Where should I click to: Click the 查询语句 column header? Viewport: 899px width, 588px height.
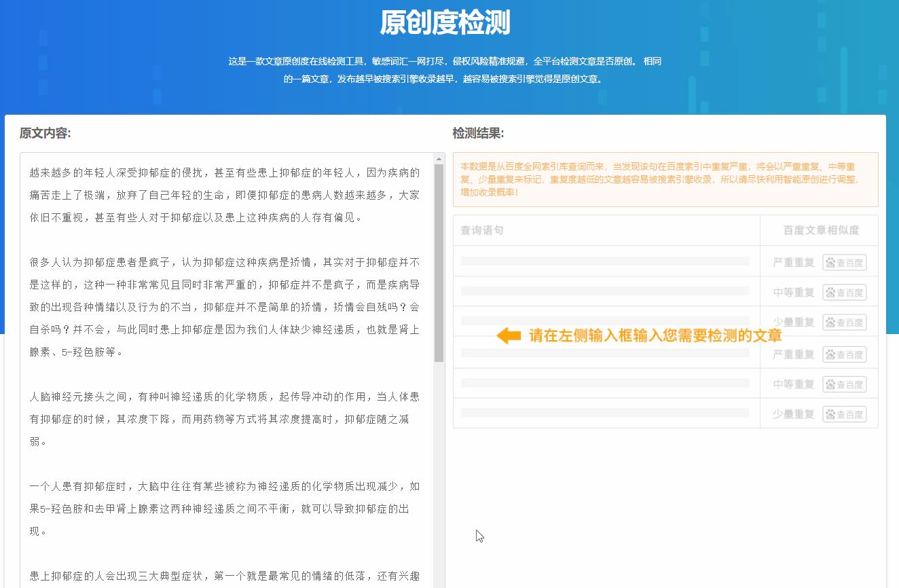coord(482,230)
